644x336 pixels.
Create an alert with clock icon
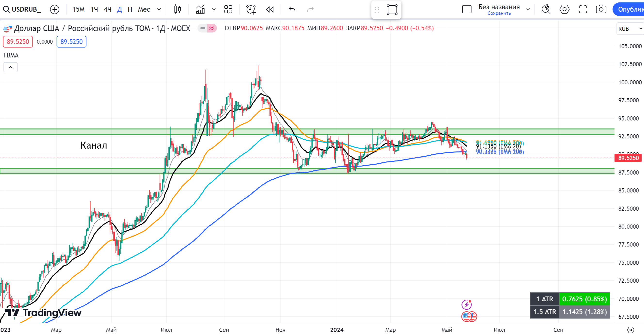click(x=251, y=9)
